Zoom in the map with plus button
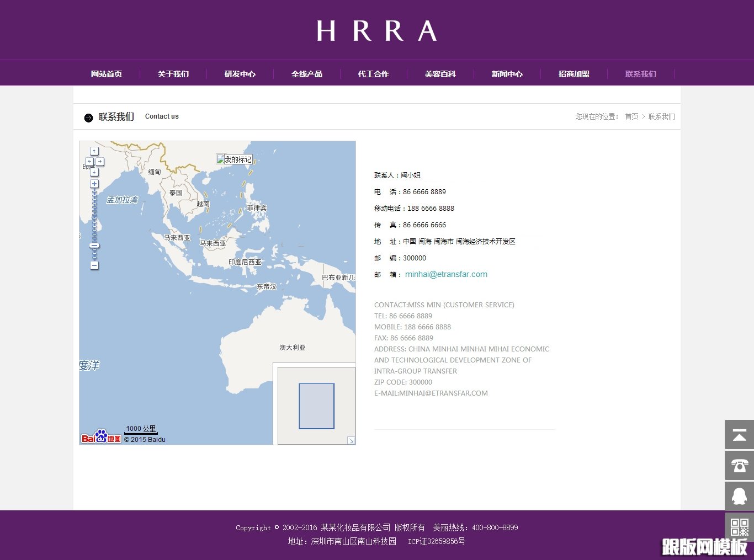 (94, 184)
